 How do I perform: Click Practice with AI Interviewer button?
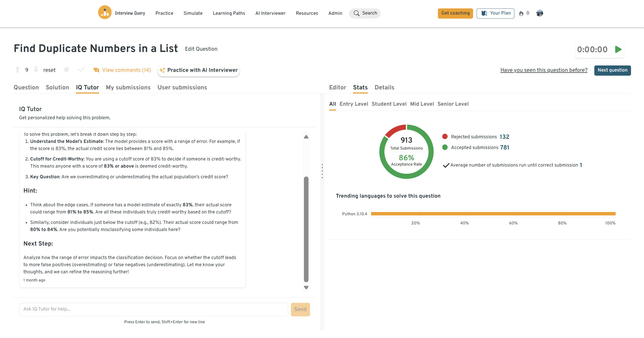(198, 70)
